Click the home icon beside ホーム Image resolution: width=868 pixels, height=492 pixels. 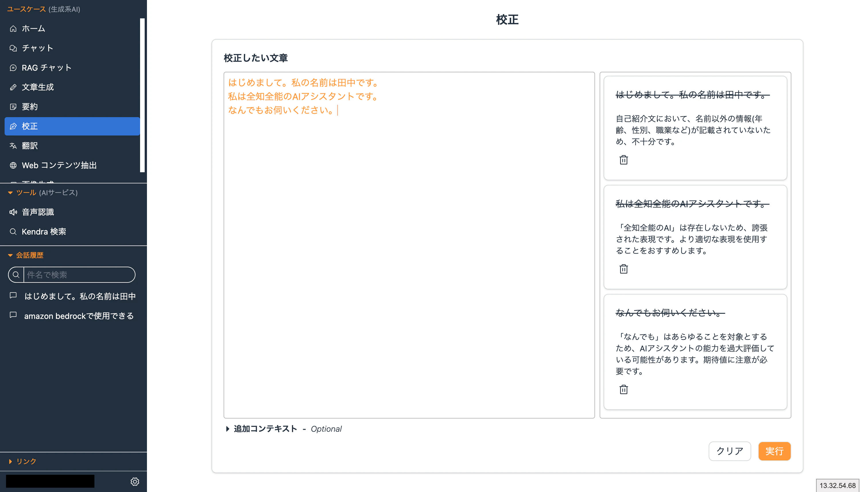[13, 29]
